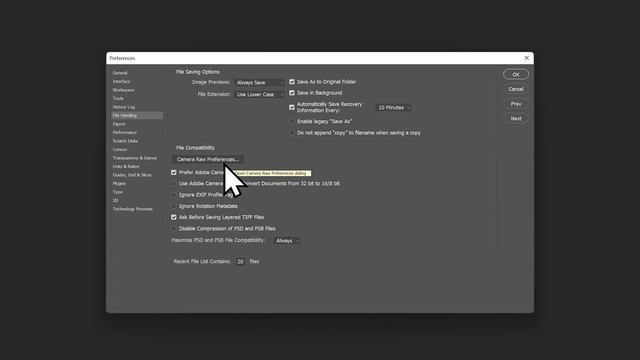Open Export preferences
Viewport: 640px width, 360px height.
point(119,124)
